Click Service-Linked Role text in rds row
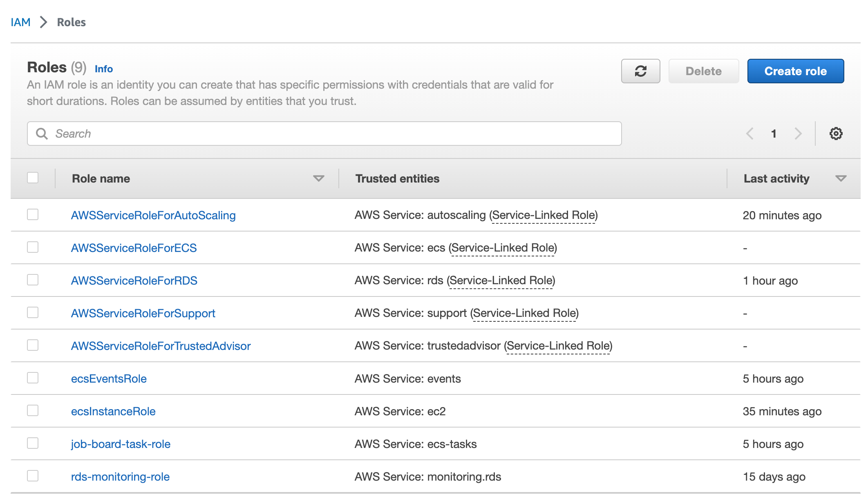 tap(501, 281)
